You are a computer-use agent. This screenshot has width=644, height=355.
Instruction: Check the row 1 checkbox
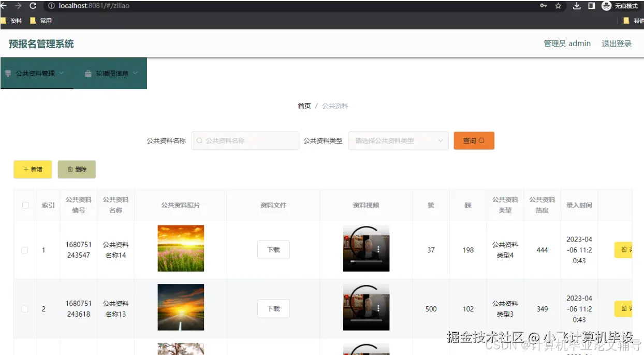point(25,250)
